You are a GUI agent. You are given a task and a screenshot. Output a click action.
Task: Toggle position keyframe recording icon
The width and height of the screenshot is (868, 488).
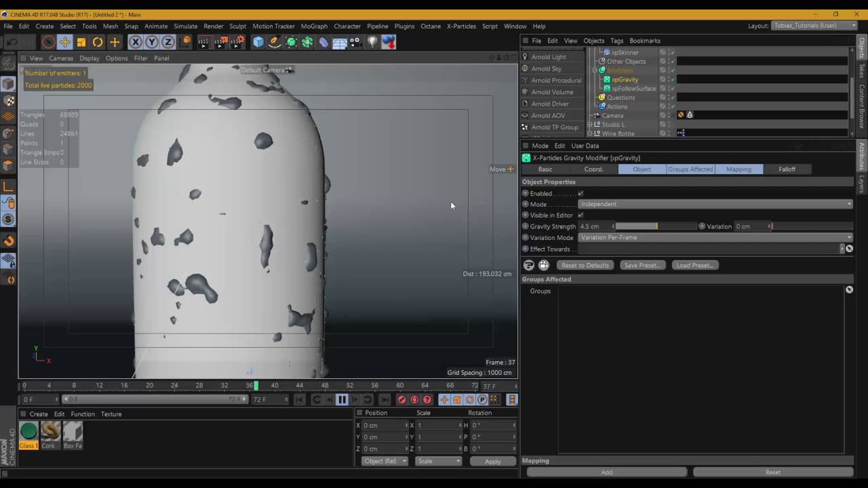(444, 400)
